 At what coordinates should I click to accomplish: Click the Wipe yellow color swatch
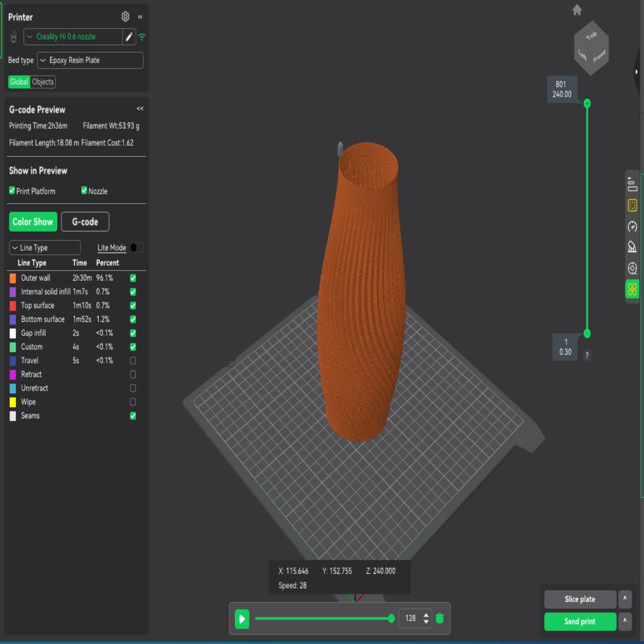tap(13, 402)
